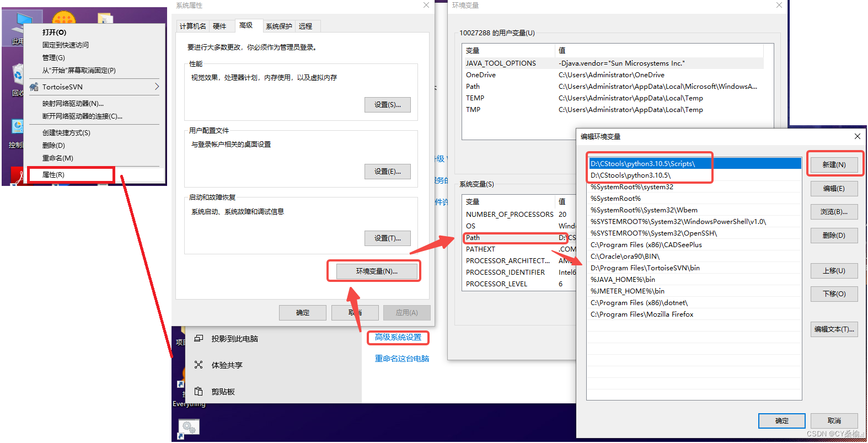Screen dimensions: 868x443
Task: Confirm edit variable dialog with 确定
Action: pos(782,421)
